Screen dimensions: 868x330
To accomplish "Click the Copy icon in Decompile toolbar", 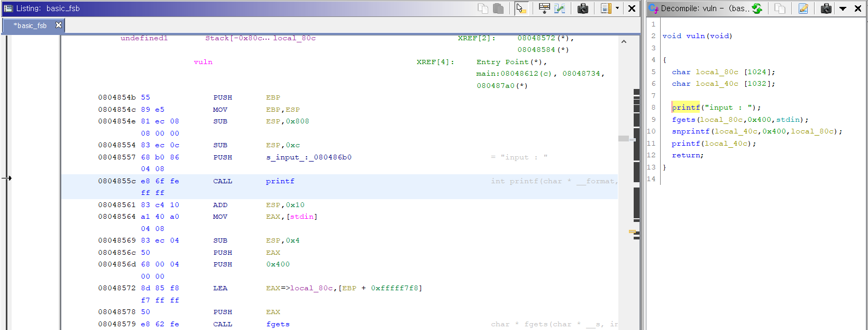I will (780, 8).
